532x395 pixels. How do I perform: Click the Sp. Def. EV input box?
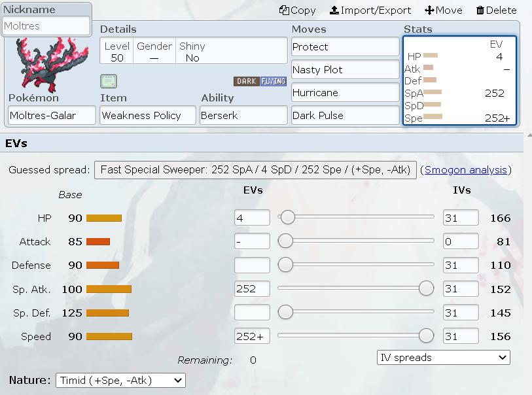252,313
